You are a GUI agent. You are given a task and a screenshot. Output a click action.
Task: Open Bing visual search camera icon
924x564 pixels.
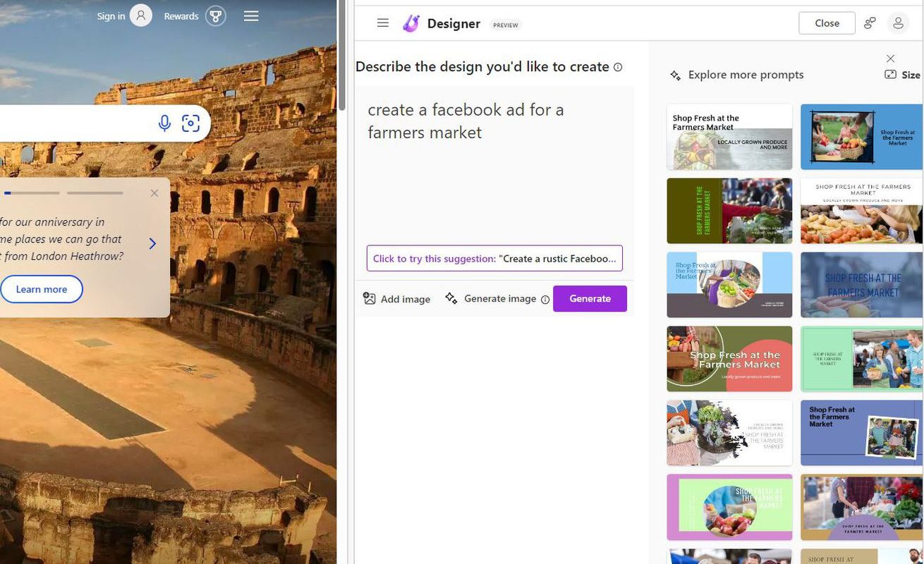click(x=191, y=123)
